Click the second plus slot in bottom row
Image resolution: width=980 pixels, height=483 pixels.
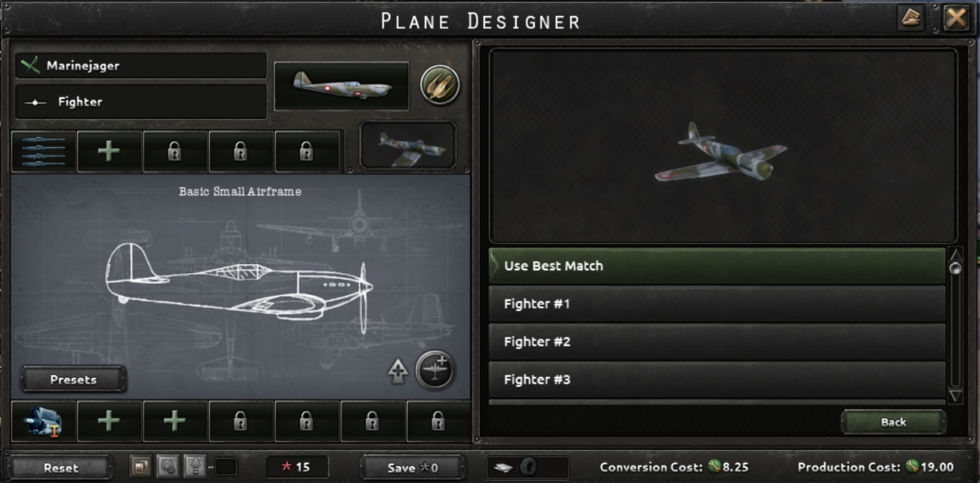175,421
